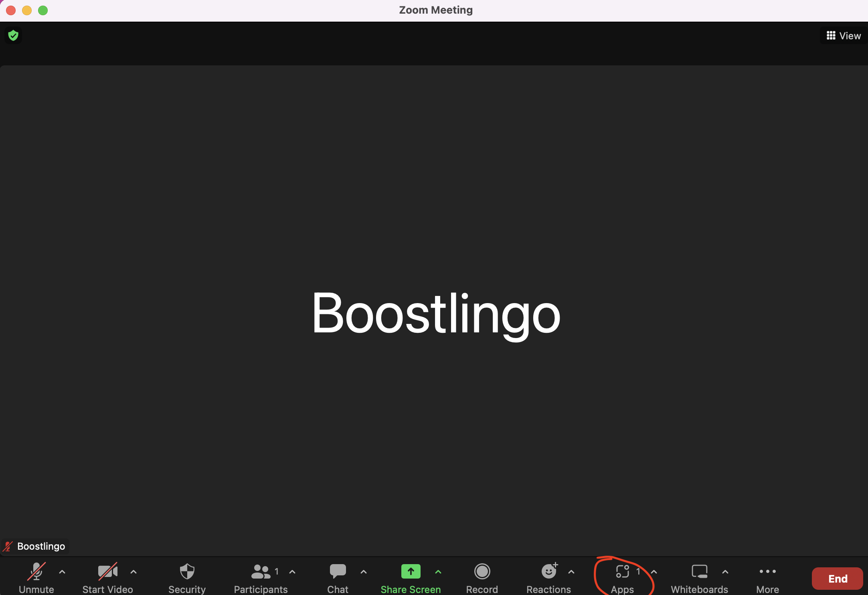Screen dimensions: 868x595
Task: Open the View menu
Action: (x=843, y=35)
